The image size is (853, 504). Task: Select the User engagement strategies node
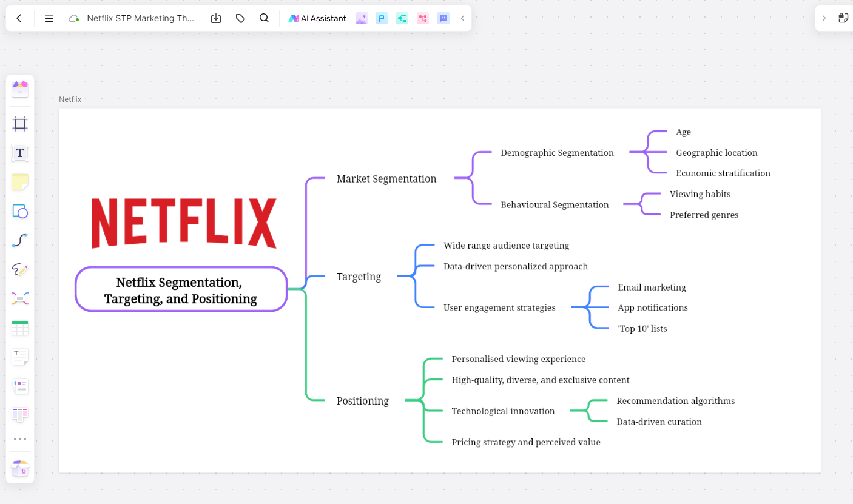499,308
